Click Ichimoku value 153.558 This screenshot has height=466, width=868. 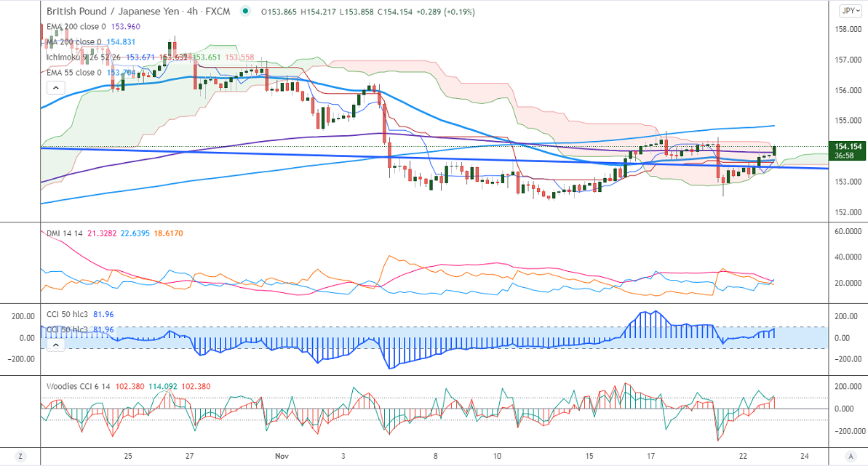click(239, 57)
